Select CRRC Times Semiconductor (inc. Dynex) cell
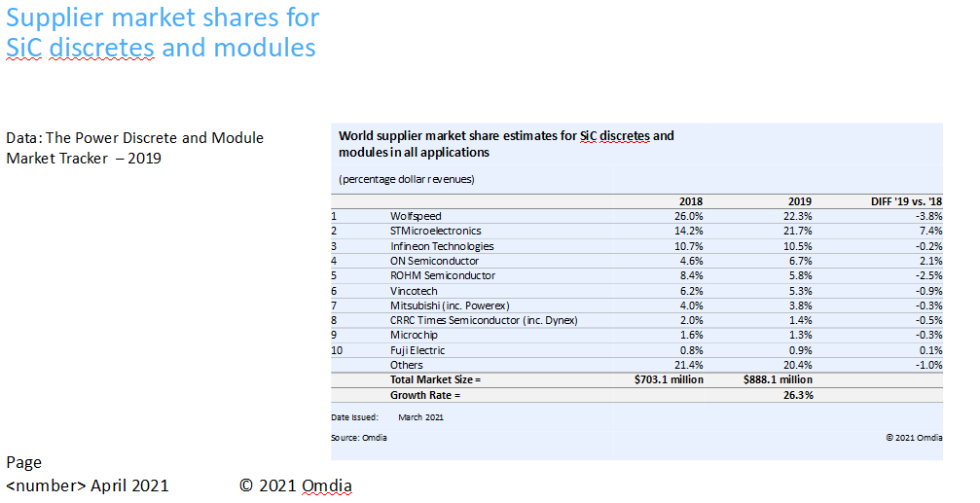The height and width of the screenshot is (503, 980). coord(484,320)
